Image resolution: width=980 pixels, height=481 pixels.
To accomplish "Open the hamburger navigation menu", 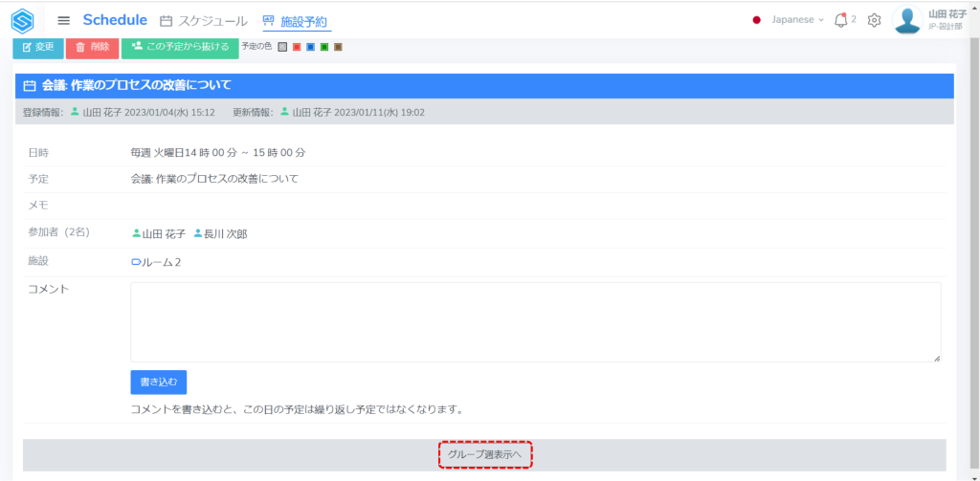I will (x=64, y=20).
